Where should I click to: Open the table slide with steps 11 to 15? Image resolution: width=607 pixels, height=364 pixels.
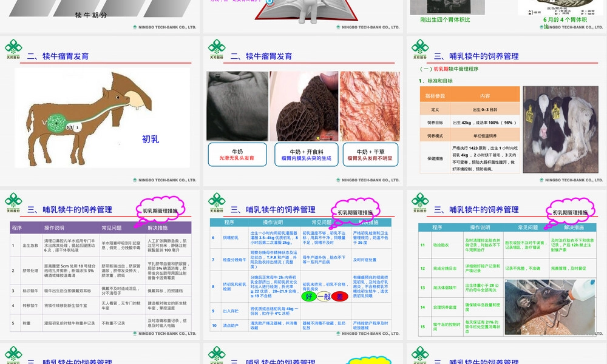click(507, 265)
